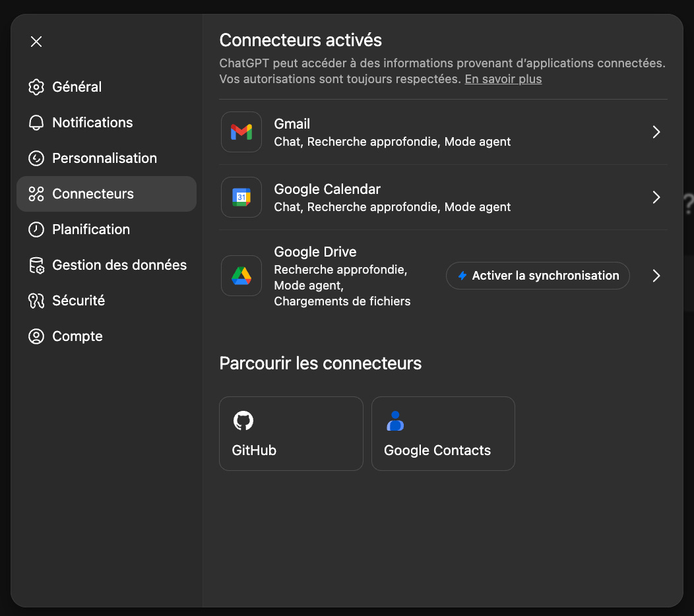This screenshot has width=694, height=616.
Task: Click Activer la synchronisation button
Action: (538, 276)
